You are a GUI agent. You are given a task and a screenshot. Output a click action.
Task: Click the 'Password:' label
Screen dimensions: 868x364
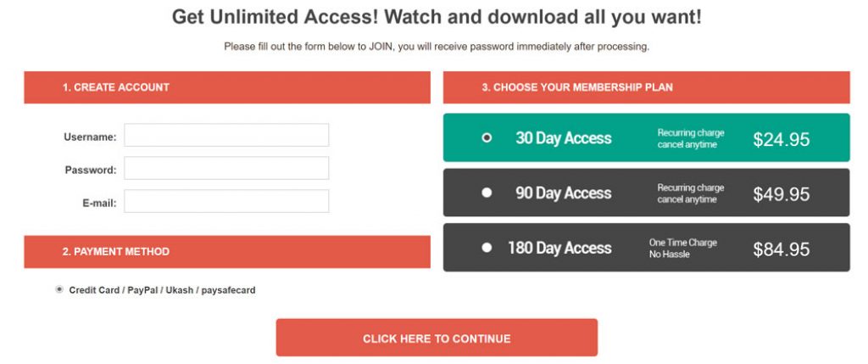pos(91,170)
